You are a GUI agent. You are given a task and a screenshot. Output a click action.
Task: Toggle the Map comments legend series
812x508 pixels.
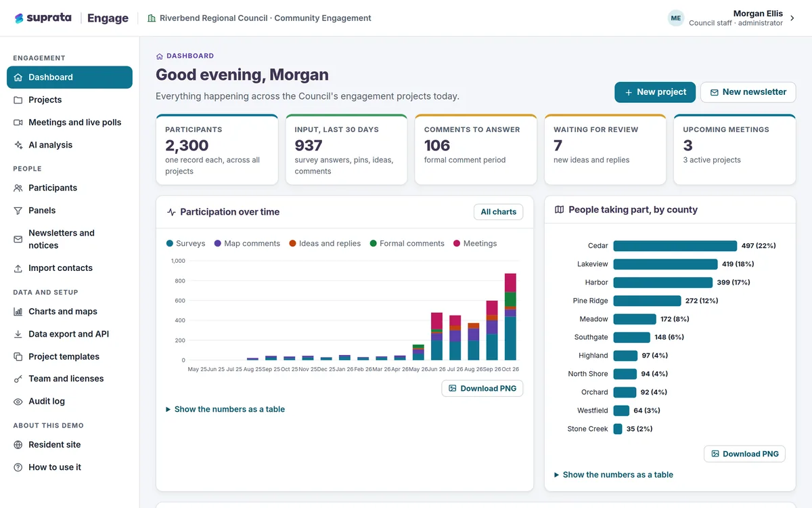tap(247, 243)
